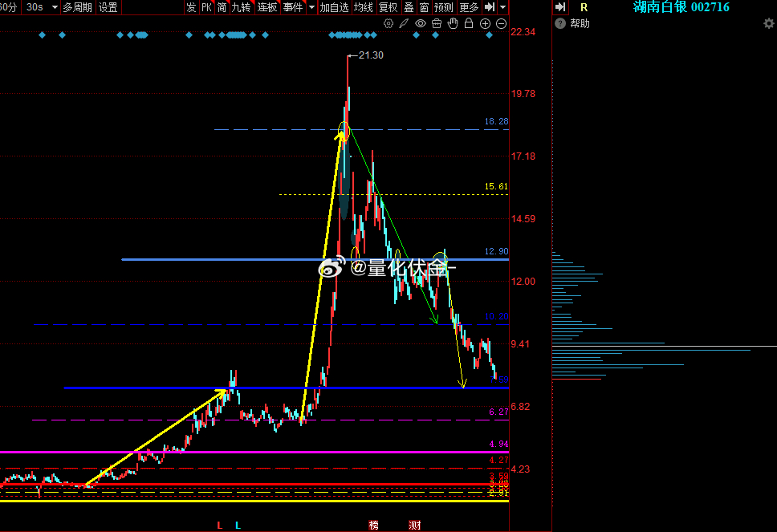The height and width of the screenshot is (532, 777).
Task: Click axis price 9.41
Action: (520, 343)
